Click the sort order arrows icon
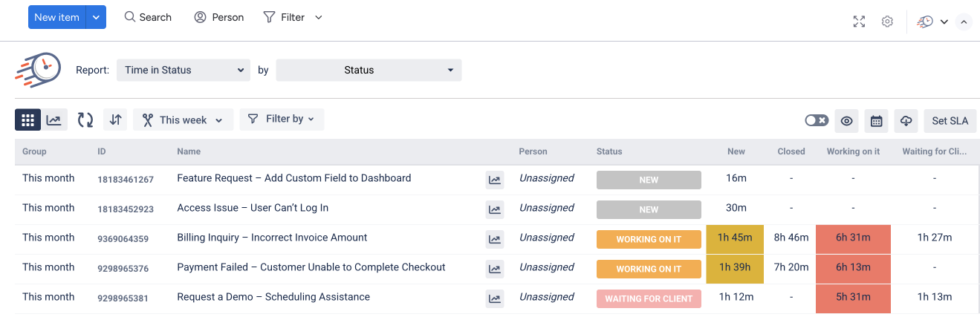This screenshot has height=317, width=980. coord(114,120)
